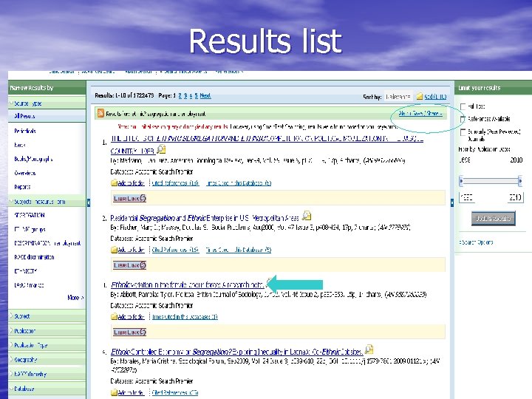Open the preview magnifier beside Residential Segregation result
Screen dimensions: 532x399
[307, 216]
